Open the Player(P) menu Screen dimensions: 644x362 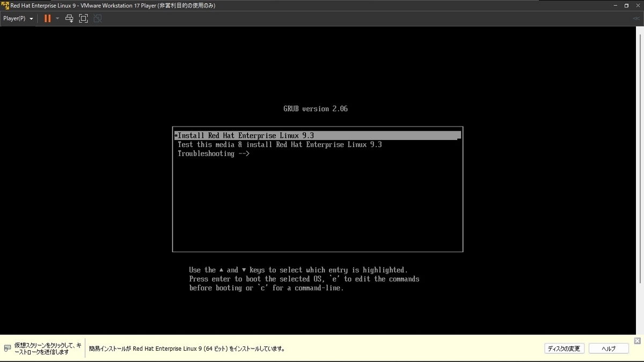[x=18, y=18]
